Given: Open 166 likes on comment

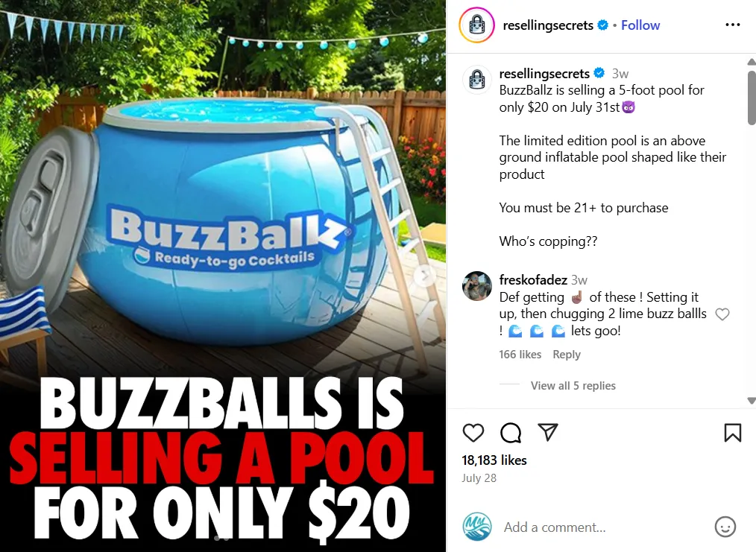Looking at the screenshot, I should [x=520, y=354].
